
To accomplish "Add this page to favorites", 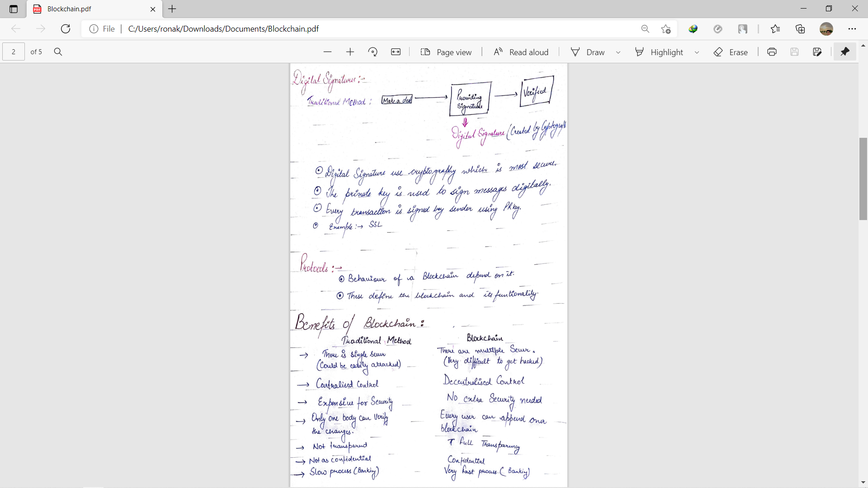I will click(x=665, y=29).
